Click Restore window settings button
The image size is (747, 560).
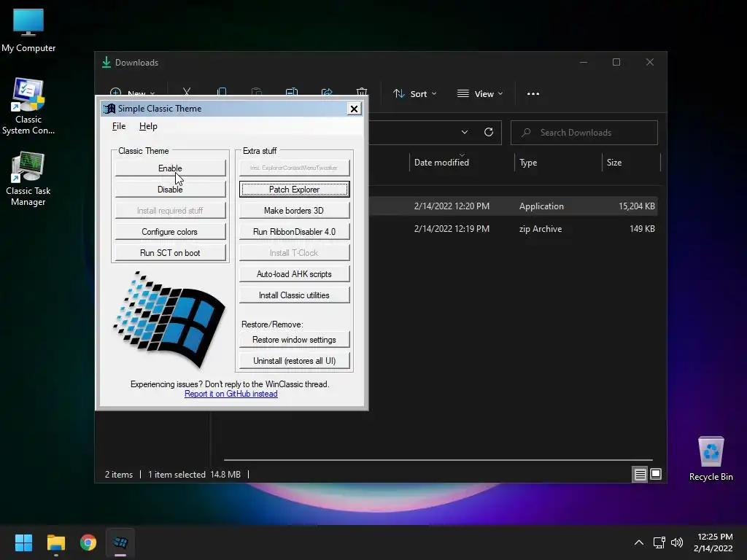click(295, 340)
